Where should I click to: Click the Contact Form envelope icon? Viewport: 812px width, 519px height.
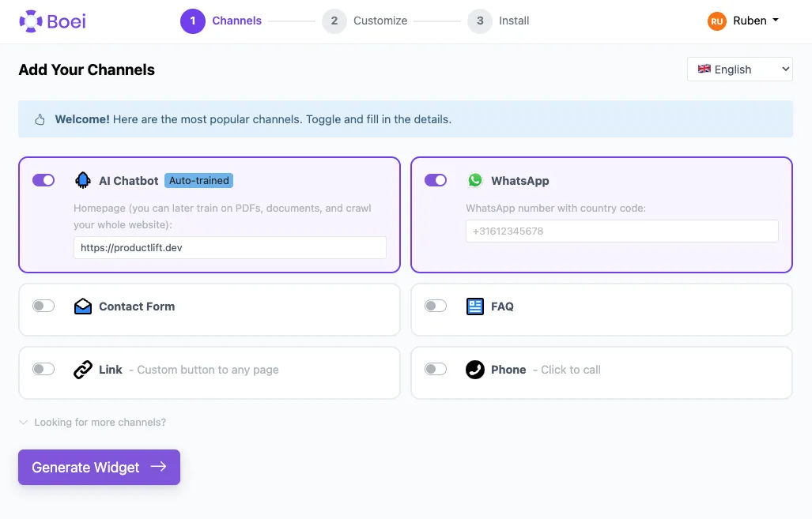83,306
